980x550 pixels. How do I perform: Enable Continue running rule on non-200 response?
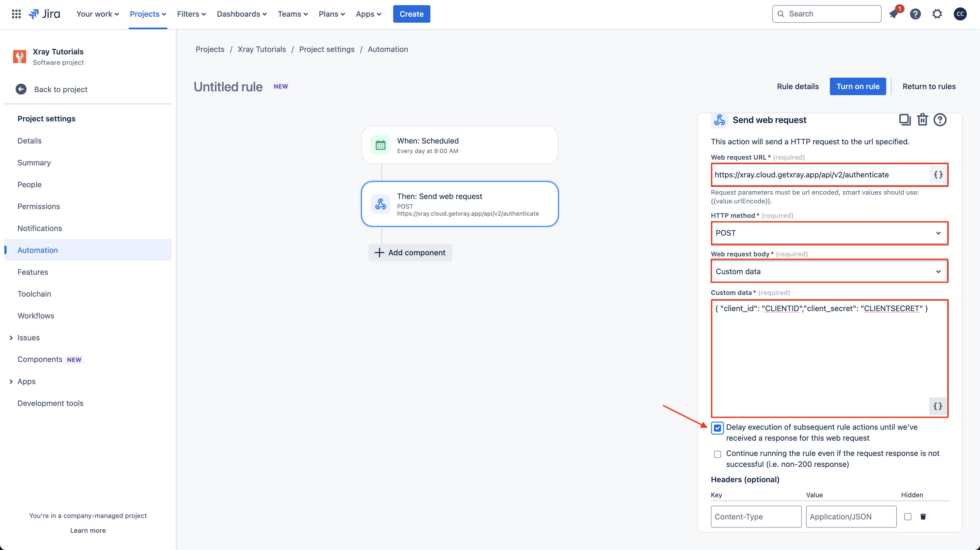(717, 454)
